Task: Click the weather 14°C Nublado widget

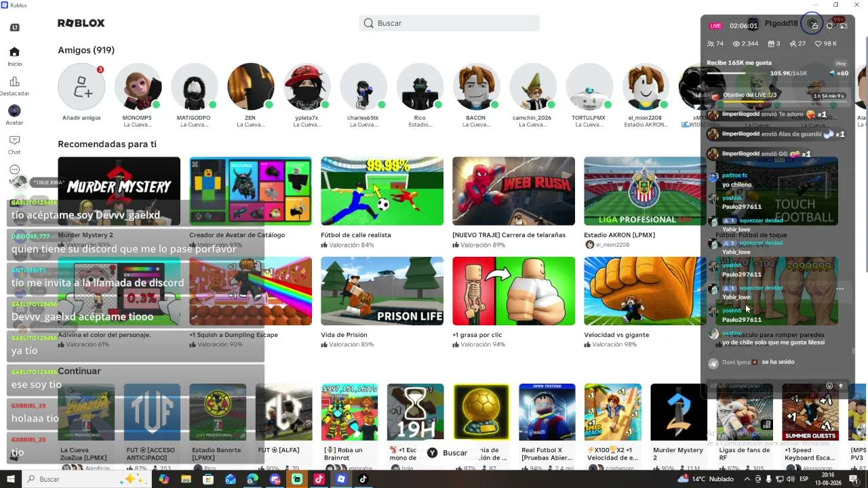Action: coord(705,479)
